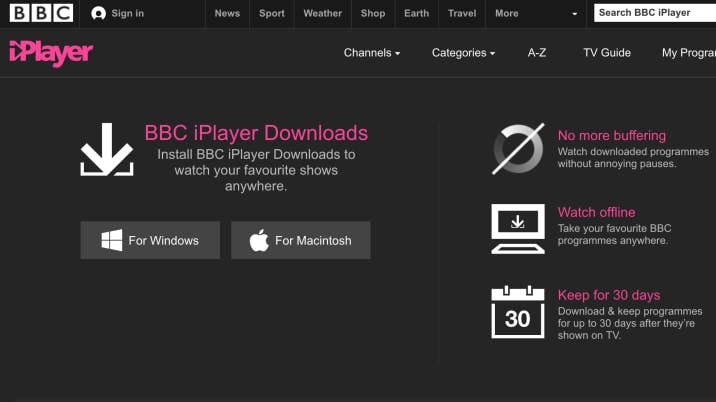Expand the Categories dropdown
Viewport: 716px width, 402px height.
point(463,53)
